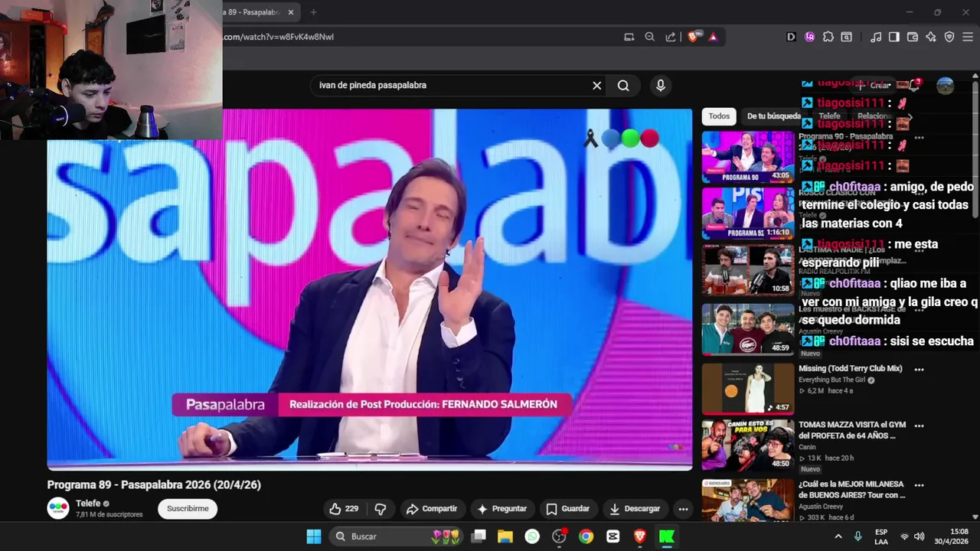Select the "Todos" filter chip

coord(719,116)
